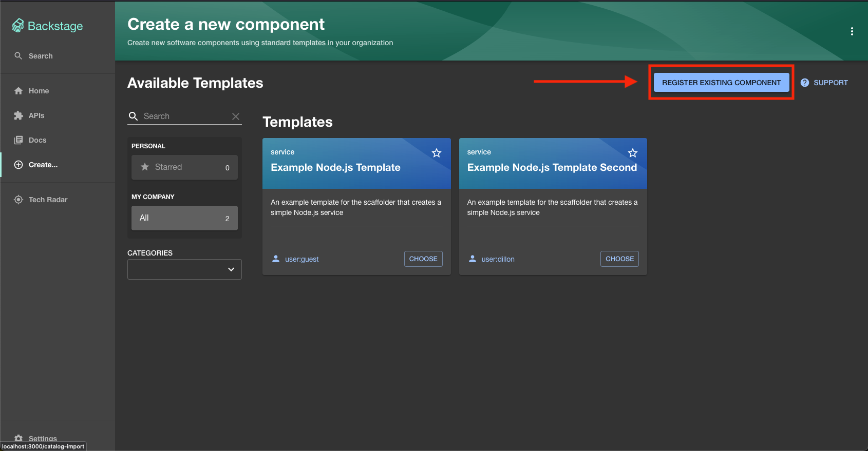
Task: Star Example Node.js Template Second card
Action: (633, 153)
